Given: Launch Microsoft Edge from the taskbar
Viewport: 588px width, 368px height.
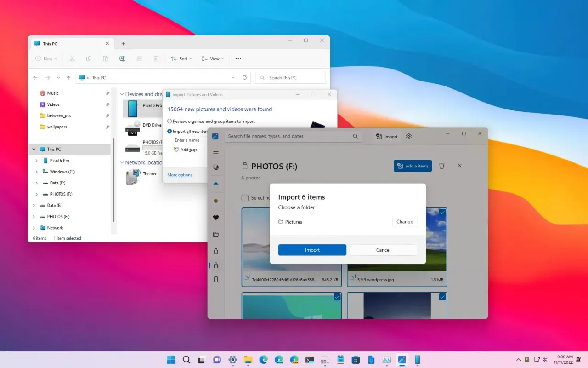Looking at the screenshot, I should 263,359.
